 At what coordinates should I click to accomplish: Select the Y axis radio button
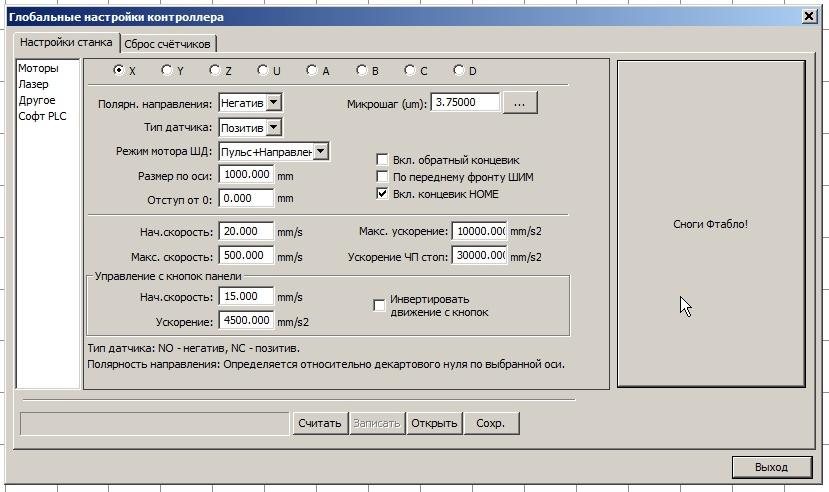point(168,71)
